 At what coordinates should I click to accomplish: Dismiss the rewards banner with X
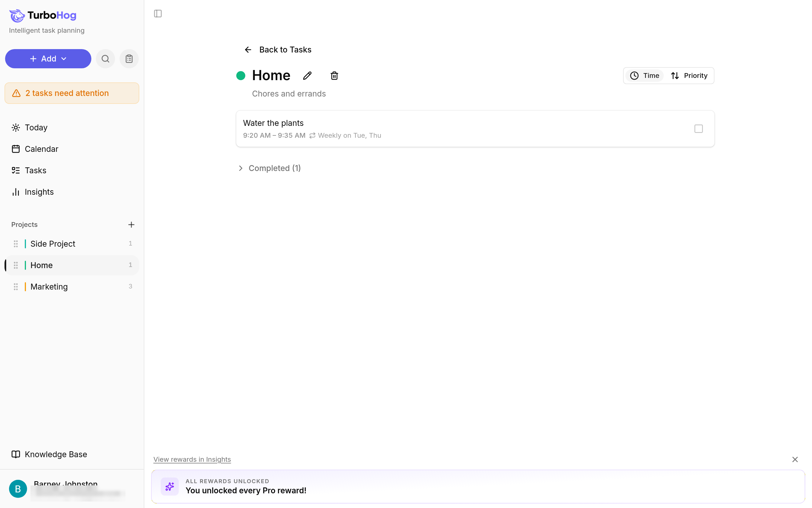click(x=795, y=459)
